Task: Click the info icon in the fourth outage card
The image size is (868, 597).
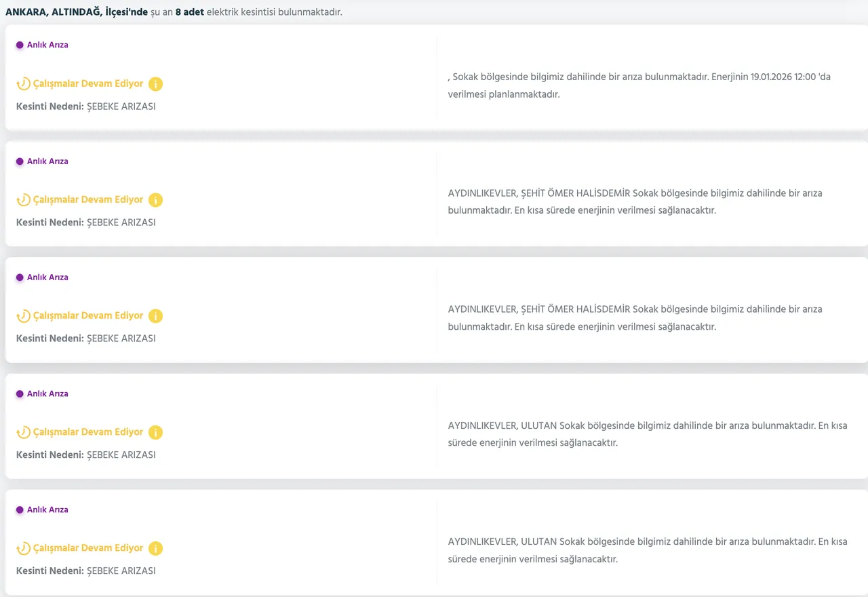Action: click(x=155, y=432)
